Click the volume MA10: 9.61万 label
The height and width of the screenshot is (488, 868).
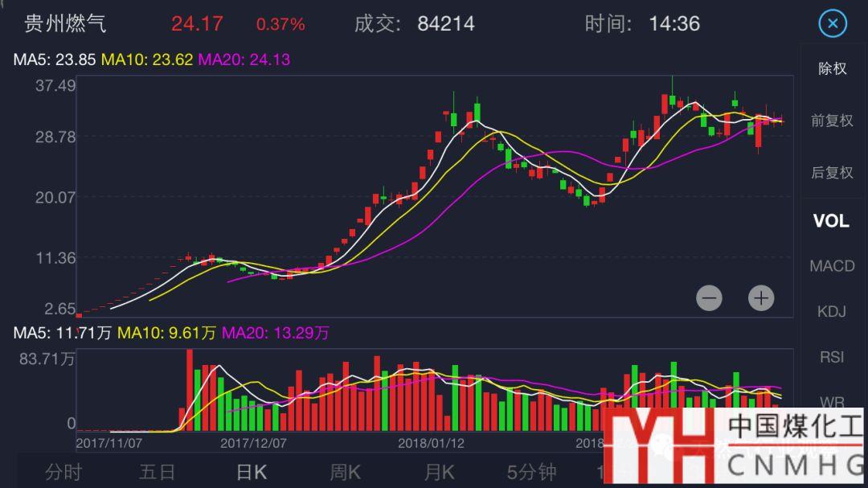166,332
